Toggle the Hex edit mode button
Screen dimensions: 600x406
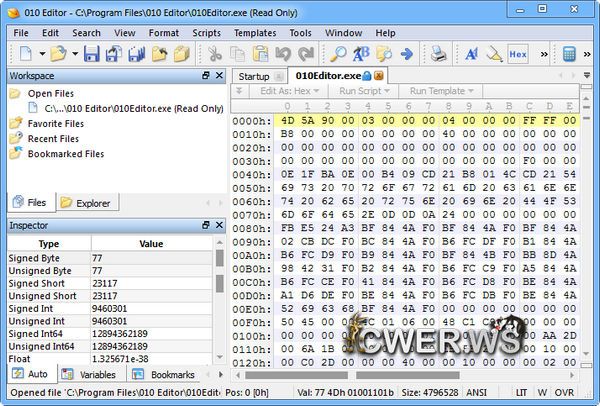click(x=518, y=54)
